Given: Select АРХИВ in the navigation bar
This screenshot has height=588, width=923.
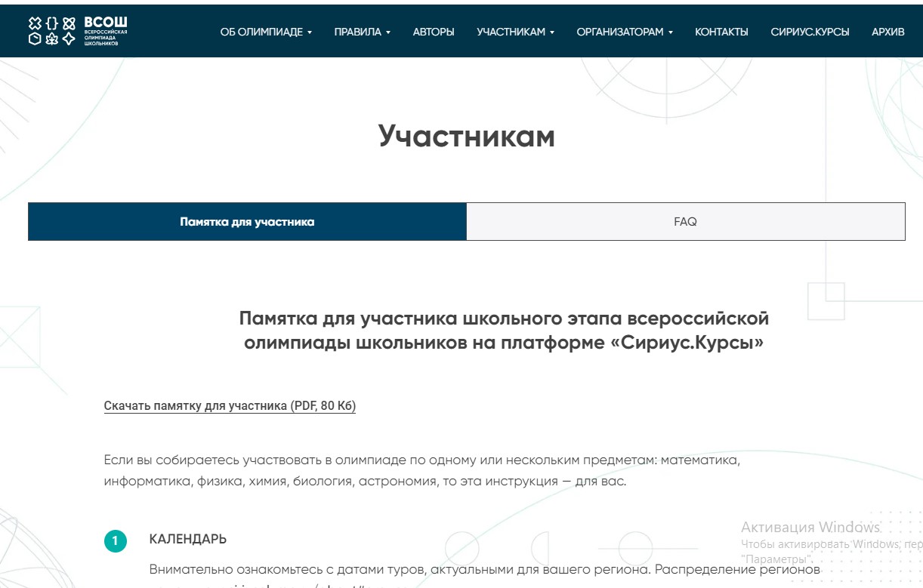Looking at the screenshot, I should [887, 32].
